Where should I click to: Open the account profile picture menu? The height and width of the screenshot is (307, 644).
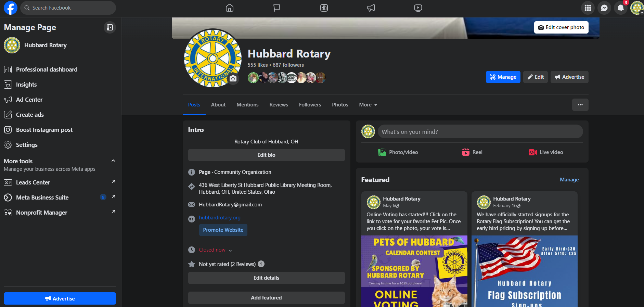pos(637,8)
